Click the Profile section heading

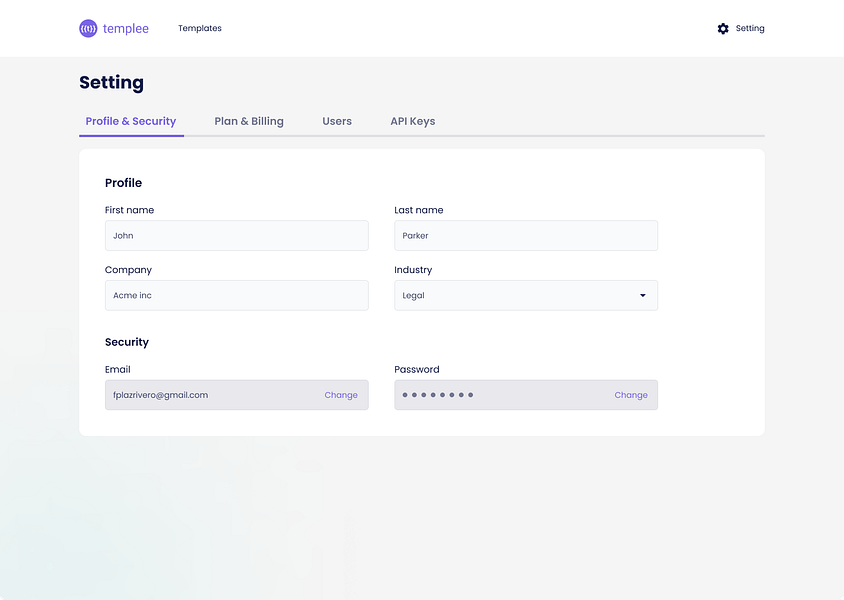pos(123,183)
